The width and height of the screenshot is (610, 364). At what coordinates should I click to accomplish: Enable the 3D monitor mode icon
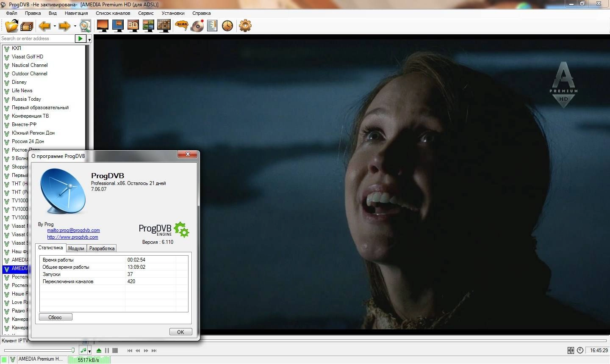pos(133,26)
